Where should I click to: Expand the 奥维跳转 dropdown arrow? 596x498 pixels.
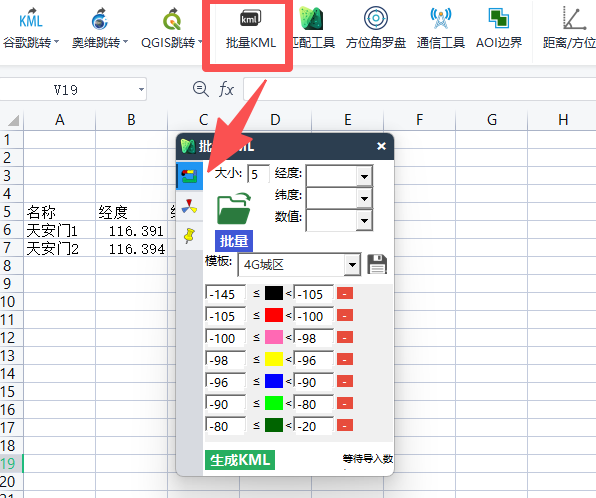tap(125, 41)
